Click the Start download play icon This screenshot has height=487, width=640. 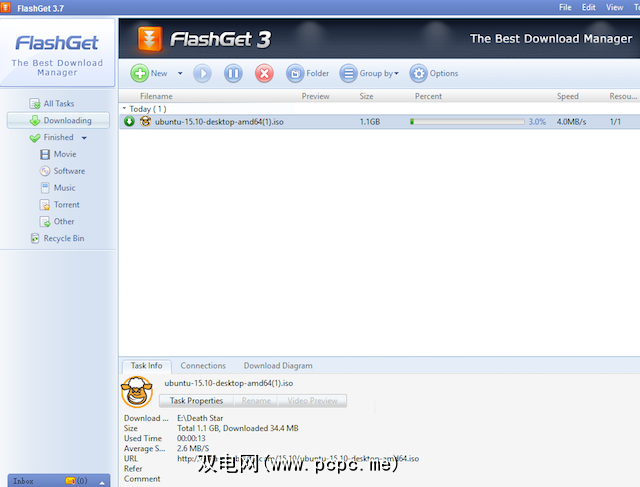pos(202,73)
